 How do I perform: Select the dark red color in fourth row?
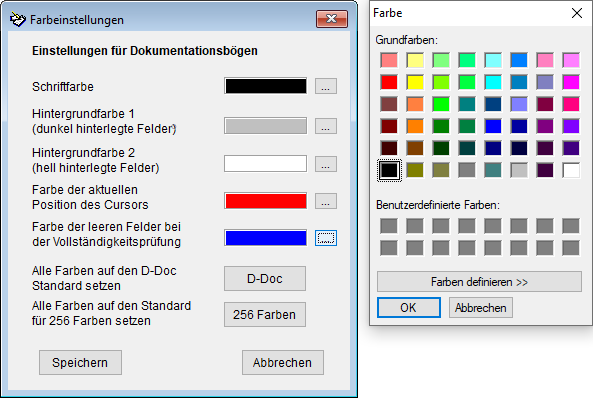tap(389, 126)
